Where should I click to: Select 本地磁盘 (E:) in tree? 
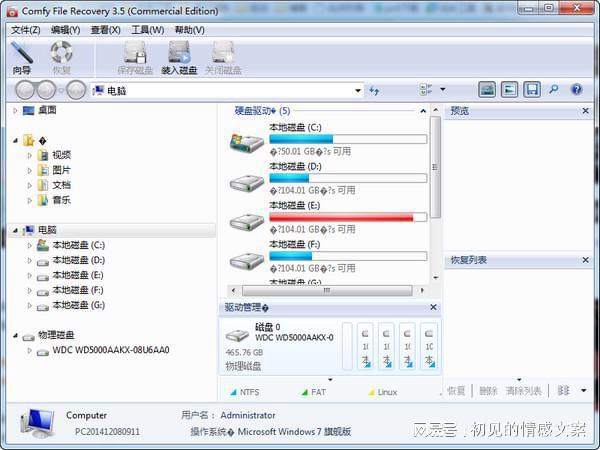point(78,275)
